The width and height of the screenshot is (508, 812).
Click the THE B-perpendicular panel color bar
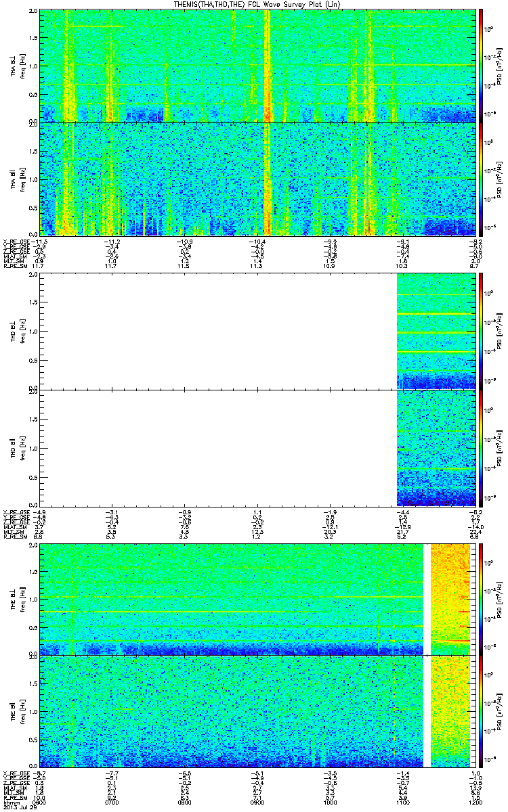click(x=481, y=598)
